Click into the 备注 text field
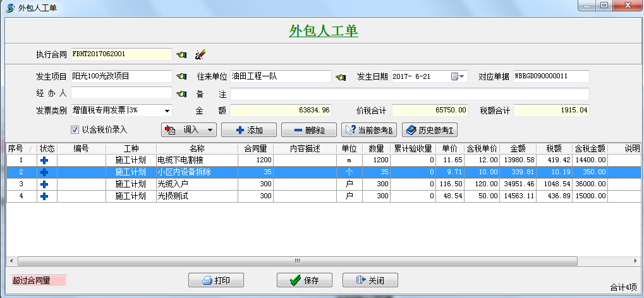This screenshot has width=644, height=298. click(409, 94)
